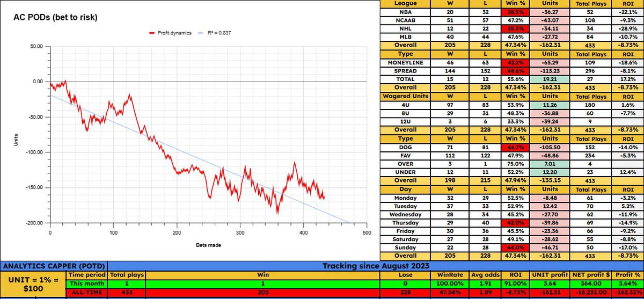644x299 pixels.
Task: Click the red Profit dynamics legend line marker
Action: coord(152,33)
